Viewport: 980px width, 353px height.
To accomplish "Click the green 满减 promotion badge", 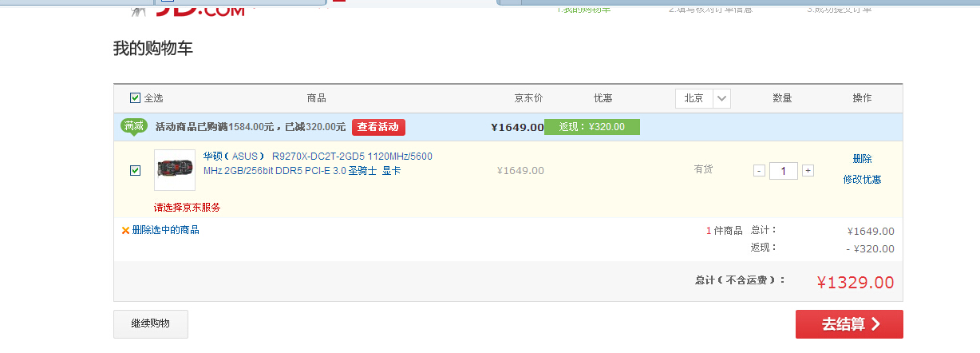I will click(x=134, y=126).
